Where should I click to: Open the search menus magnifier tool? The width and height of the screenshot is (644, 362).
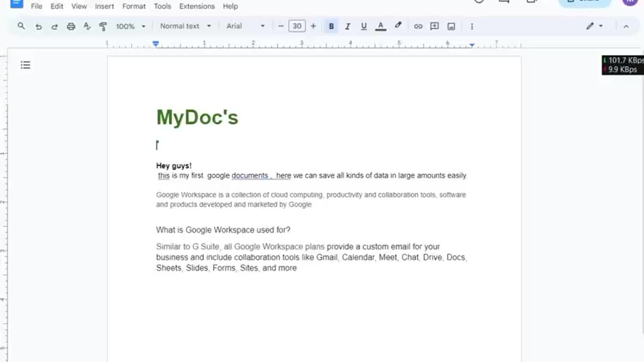point(21,26)
